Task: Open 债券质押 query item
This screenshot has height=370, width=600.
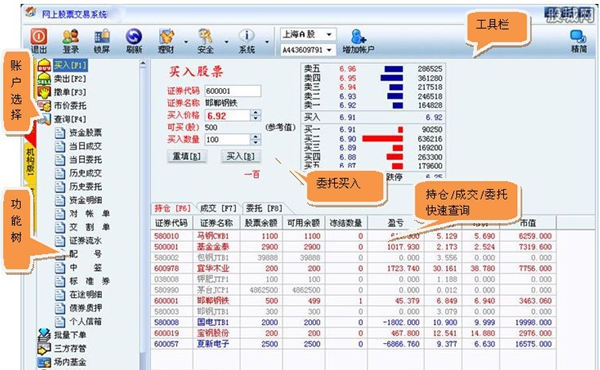Action: (x=85, y=308)
